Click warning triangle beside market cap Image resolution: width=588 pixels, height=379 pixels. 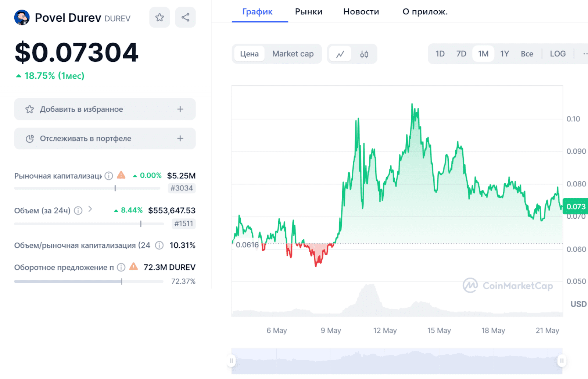point(121,175)
